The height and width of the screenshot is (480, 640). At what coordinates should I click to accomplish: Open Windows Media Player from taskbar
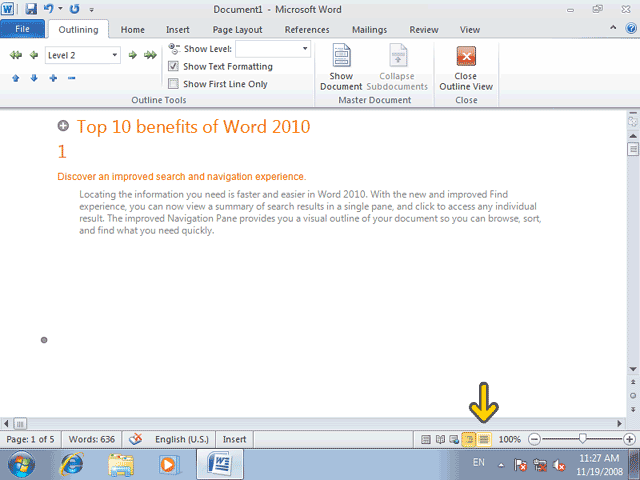[168, 464]
